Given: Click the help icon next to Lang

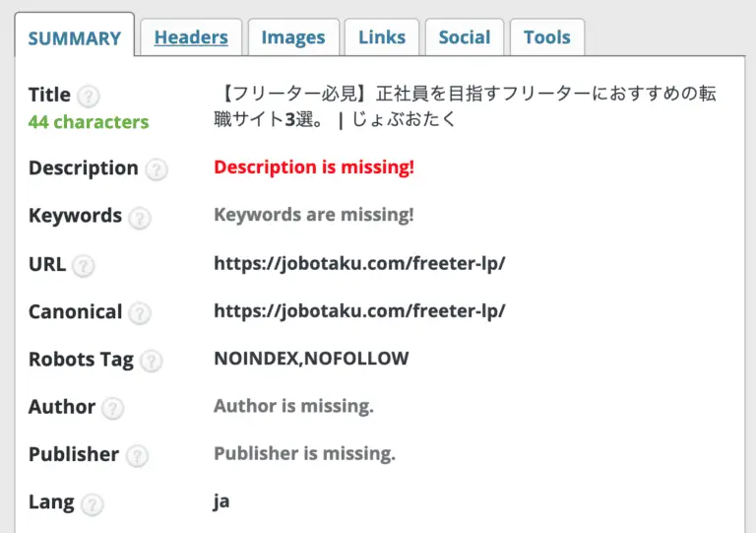Looking at the screenshot, I should [x=93, y=504].
